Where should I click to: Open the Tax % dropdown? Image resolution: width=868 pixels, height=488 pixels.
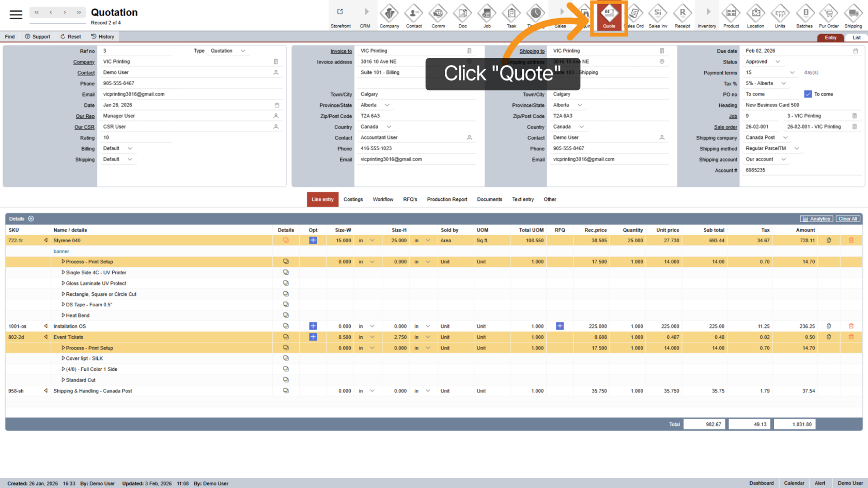tap(784, 84)
